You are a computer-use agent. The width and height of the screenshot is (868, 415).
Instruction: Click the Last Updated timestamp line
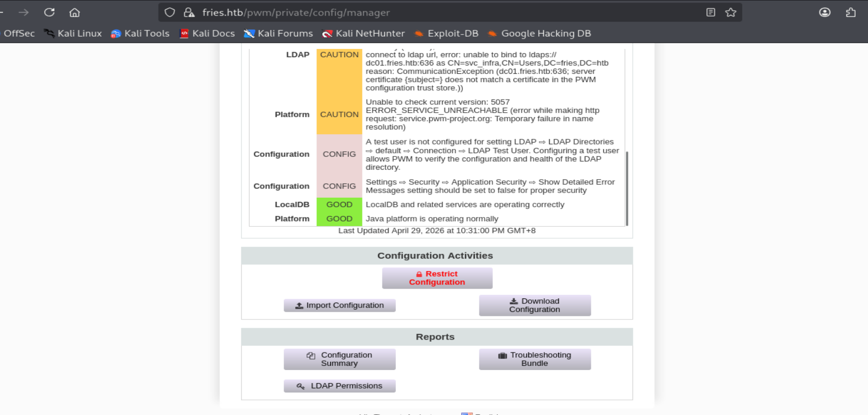click(437, 231)
